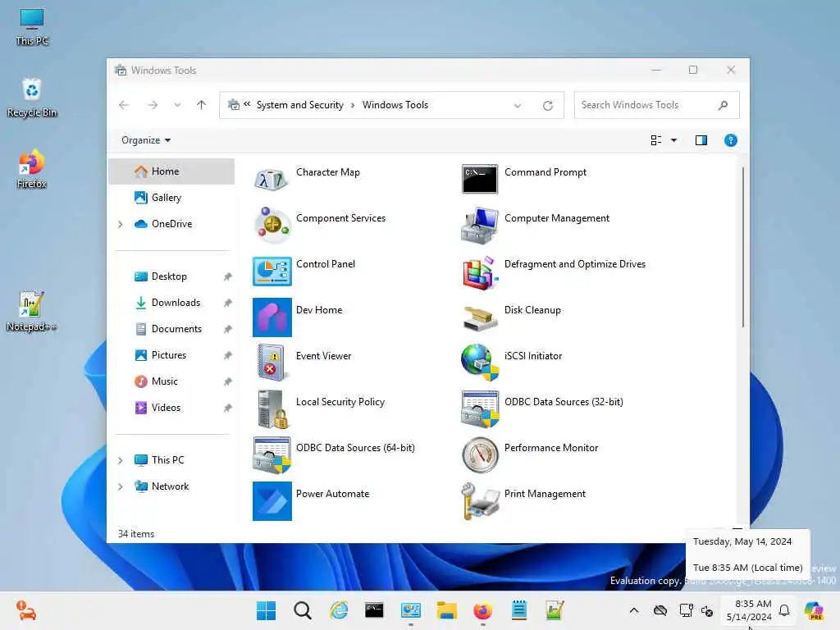Open the Organize dropdown menu
This screenshot has height=630, width=840.
click(146, 140)
